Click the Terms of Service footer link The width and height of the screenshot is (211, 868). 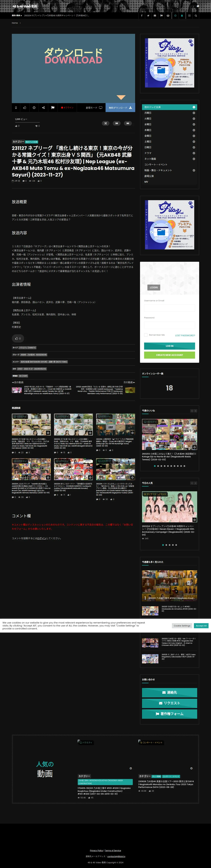[113, 850]
